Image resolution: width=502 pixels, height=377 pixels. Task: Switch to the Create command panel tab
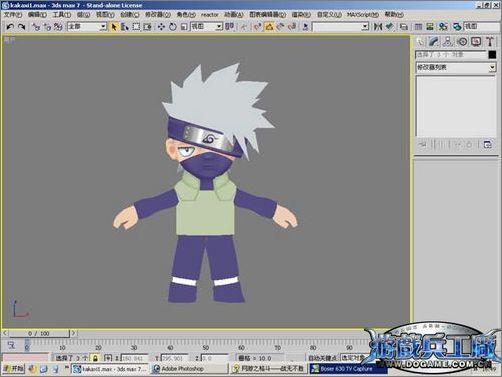coord(421,42)
